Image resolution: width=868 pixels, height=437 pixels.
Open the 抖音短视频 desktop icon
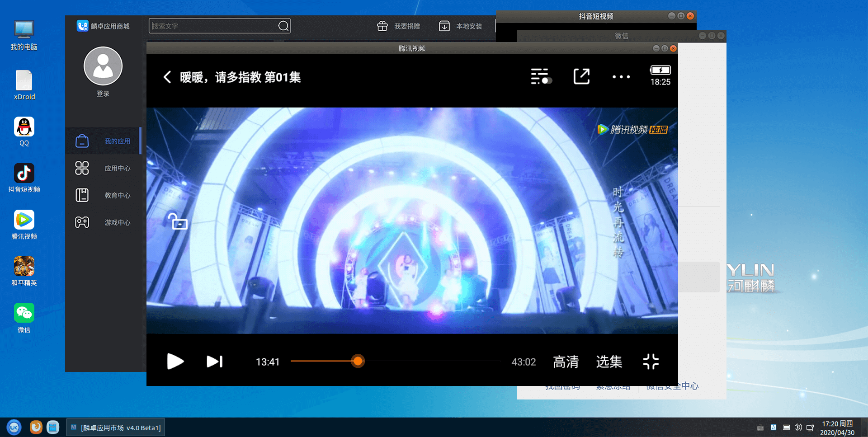24,178
